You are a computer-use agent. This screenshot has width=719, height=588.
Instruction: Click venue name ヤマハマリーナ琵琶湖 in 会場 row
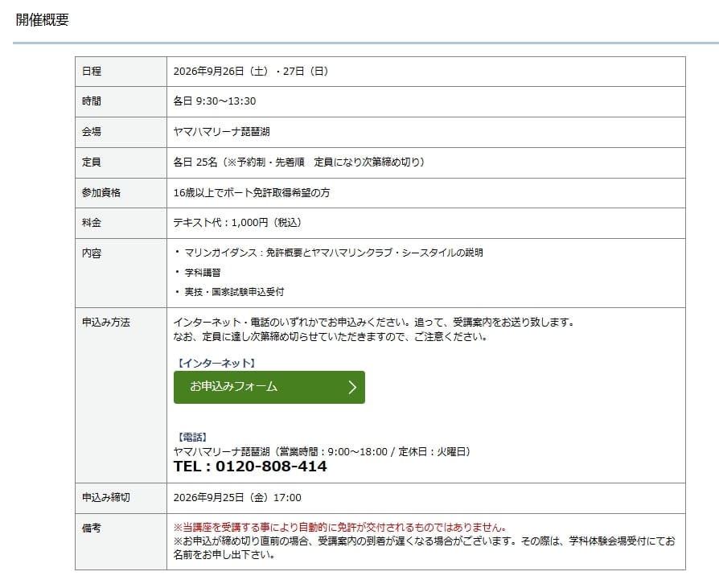[x=221, y=132]
